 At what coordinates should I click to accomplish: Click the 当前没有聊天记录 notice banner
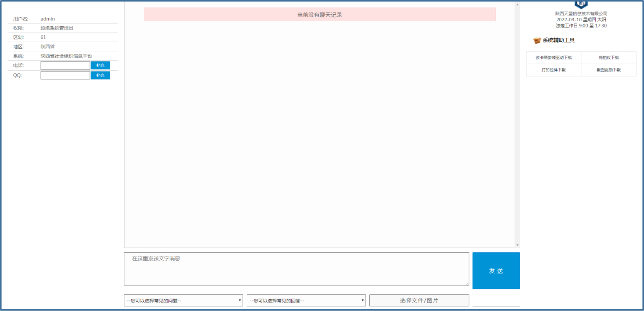point(319,15)
